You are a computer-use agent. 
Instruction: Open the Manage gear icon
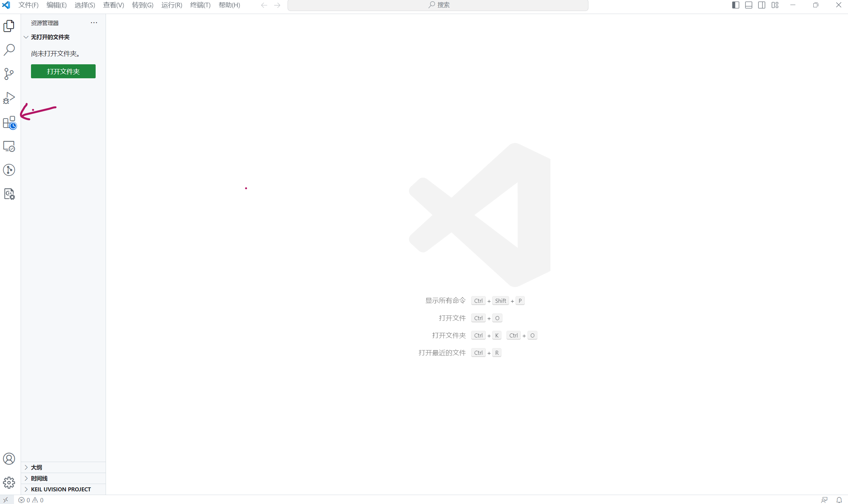tap(9, 483)
